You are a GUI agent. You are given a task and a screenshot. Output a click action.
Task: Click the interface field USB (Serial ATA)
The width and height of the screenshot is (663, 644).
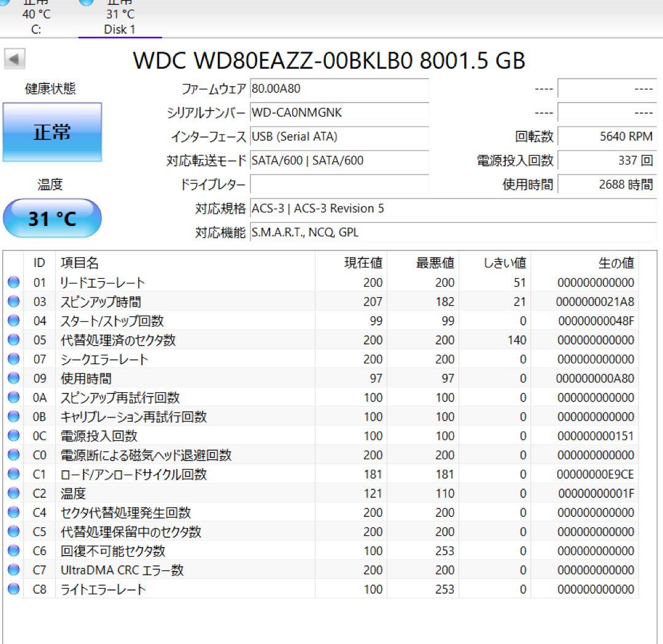[339, 136]
